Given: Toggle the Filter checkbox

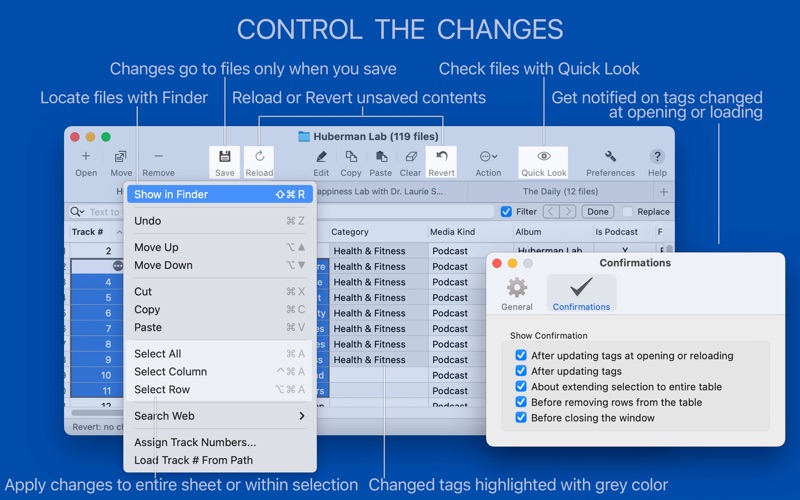Looking at the screenshot, I should [506, 212].
